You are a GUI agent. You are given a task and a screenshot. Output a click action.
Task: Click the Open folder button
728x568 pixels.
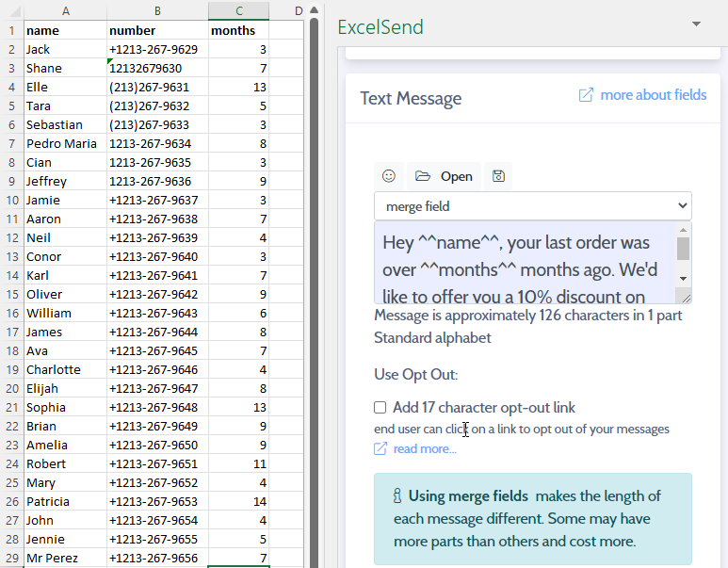point(444,176)
